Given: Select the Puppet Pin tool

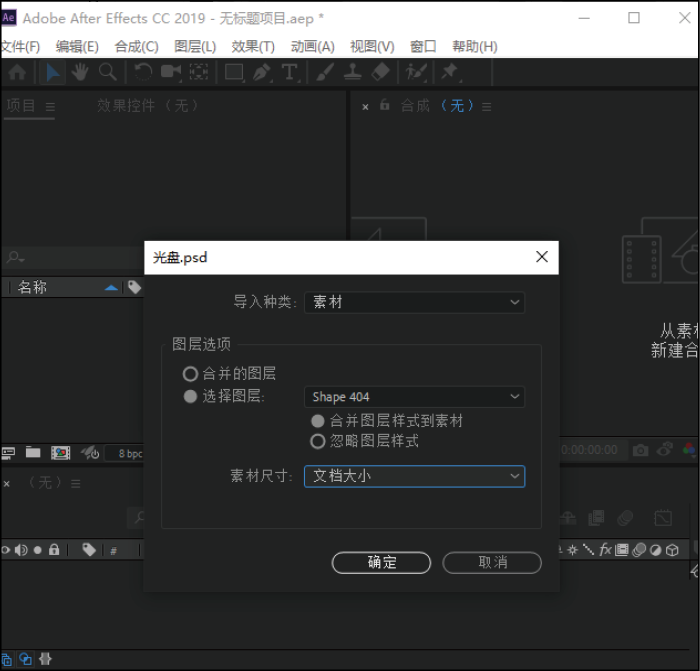Looking at the screenshot, I should point(450,72).
